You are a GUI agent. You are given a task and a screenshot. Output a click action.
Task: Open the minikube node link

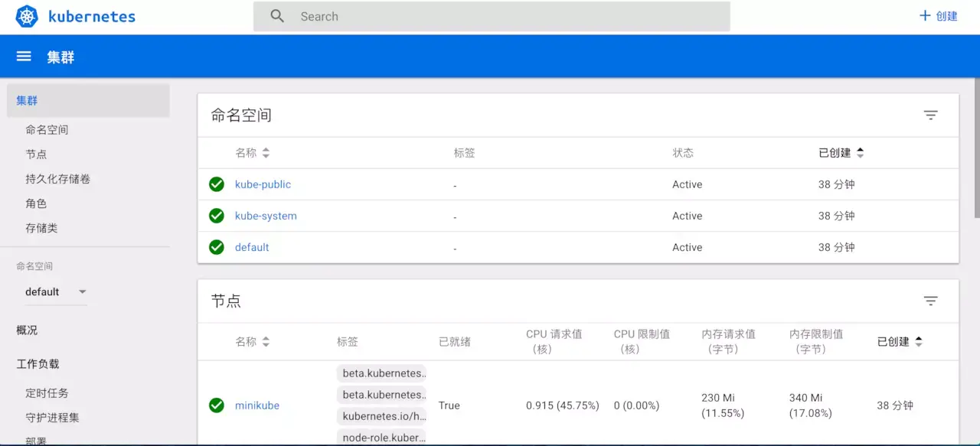click(x=257, y=405)
